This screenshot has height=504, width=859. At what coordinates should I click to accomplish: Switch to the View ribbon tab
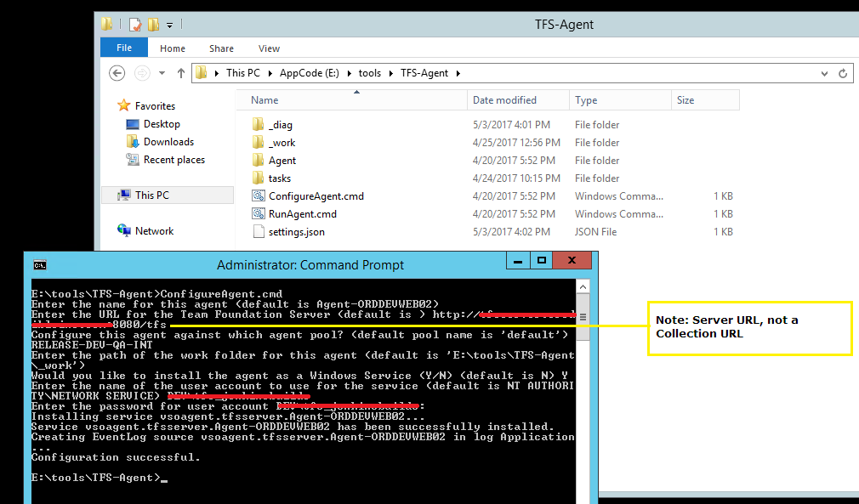(269, 48)
